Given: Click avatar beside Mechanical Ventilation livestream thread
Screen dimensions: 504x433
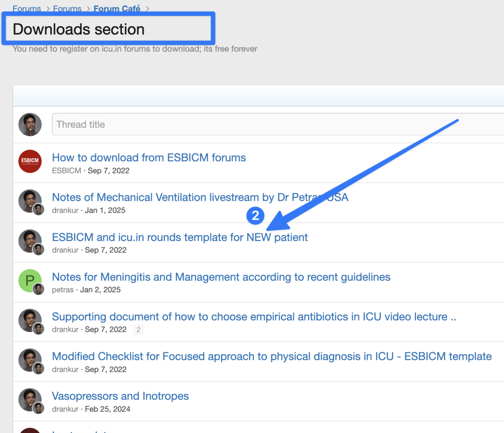Looking at the screenshot, I should click(x=30, y=201).
